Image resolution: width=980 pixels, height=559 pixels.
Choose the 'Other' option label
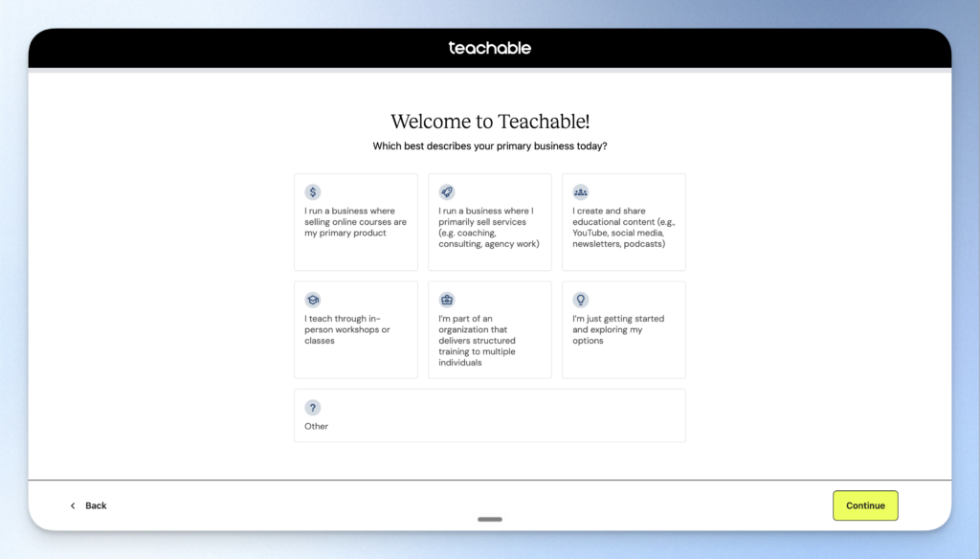click(316, 427)
